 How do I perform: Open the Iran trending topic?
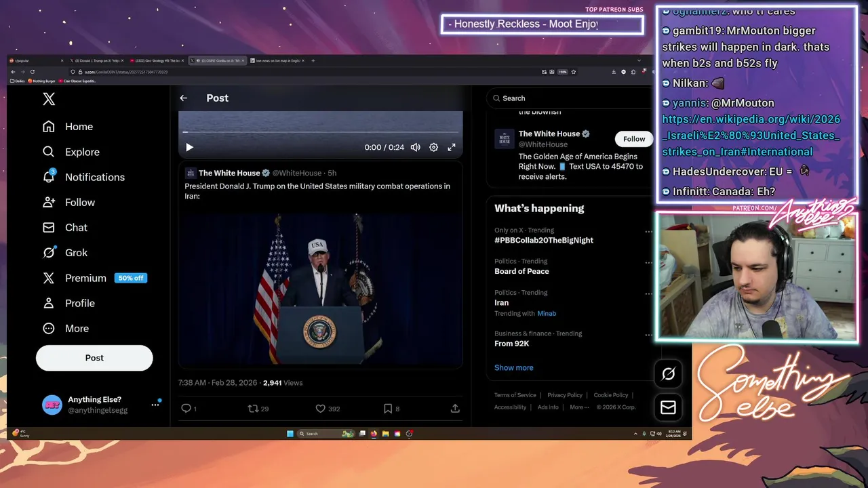pos(502,303)
